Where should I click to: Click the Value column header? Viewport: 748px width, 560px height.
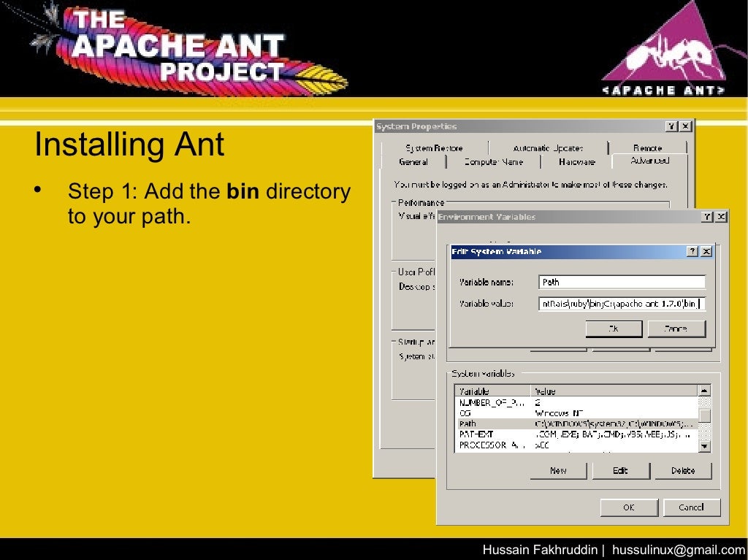pyautogui.click(x=614, y=391)
